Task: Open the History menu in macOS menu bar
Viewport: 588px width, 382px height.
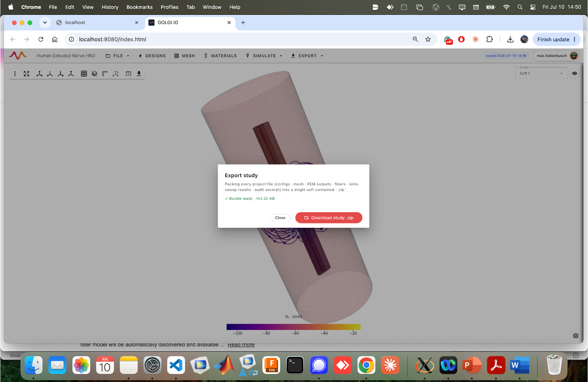Action: pyautogui.click(x=110, y=7)
